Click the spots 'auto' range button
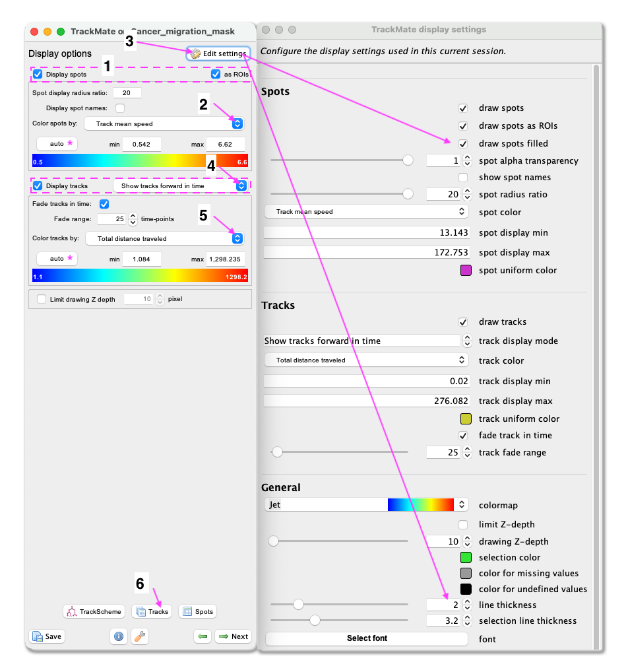Image resolution: width=626 pixels, height=672 pixels. (x=57, y=143)
